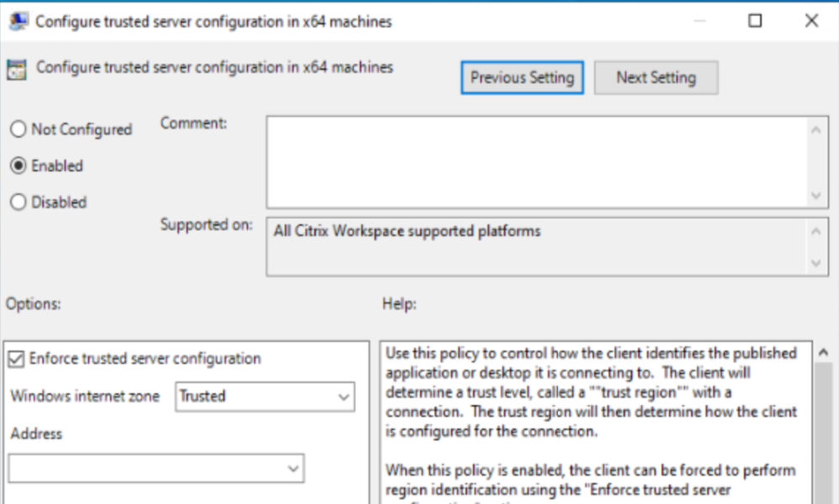This screenshot has height=504, width=839.
Task: Click Supported on scroll down arrow
Action: (x=815, y=264)
